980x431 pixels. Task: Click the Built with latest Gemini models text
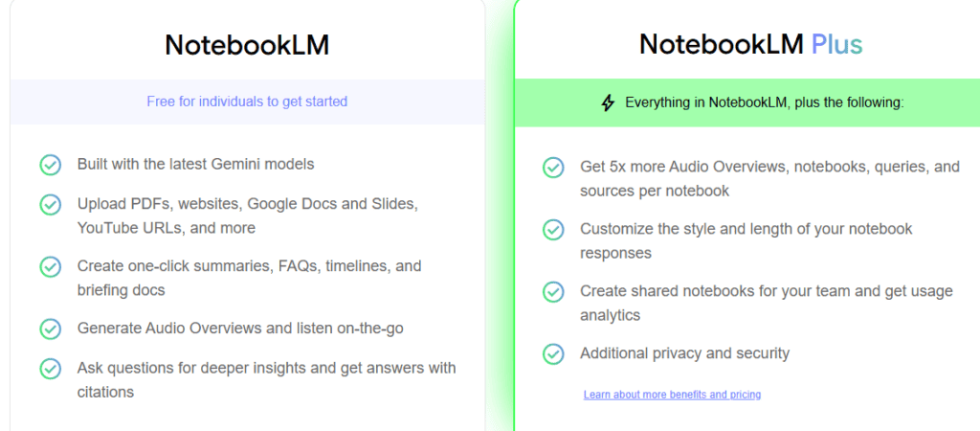click(x=195, y=164)
